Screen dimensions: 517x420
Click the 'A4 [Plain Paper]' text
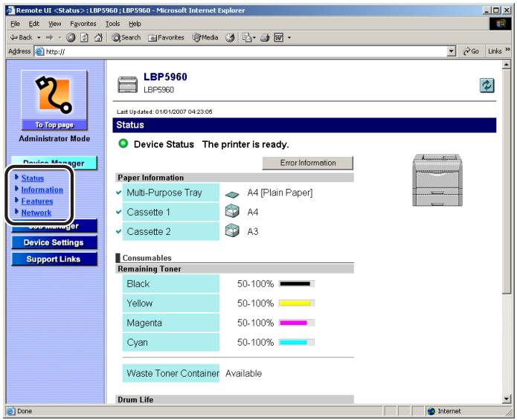click(x=280, y=193)
